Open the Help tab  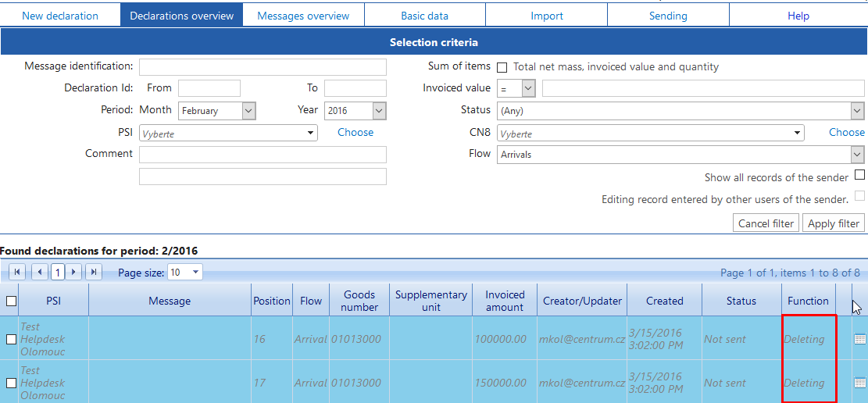click(x=798, y=16)
